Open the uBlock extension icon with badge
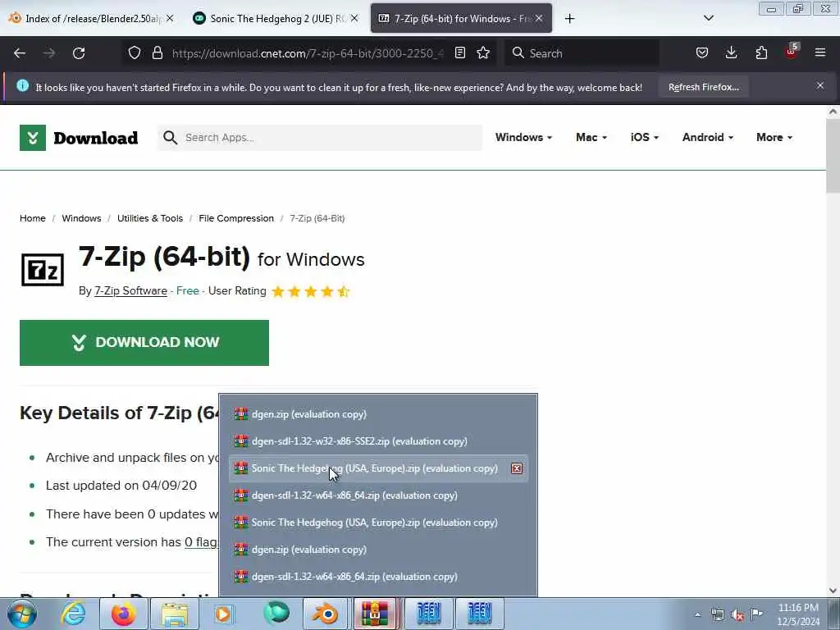 [792, 52]
